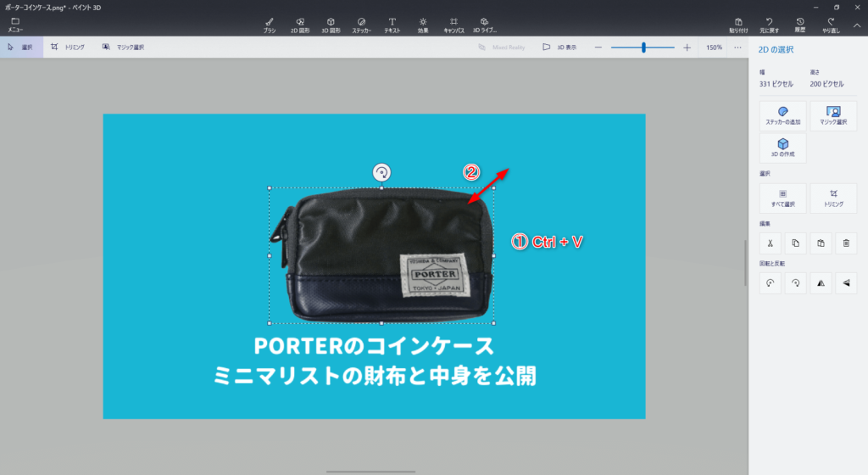The height and width of the screenshot is (475, 868).
Task: Click the delete trash icon
Action: (x=846, y=243)
